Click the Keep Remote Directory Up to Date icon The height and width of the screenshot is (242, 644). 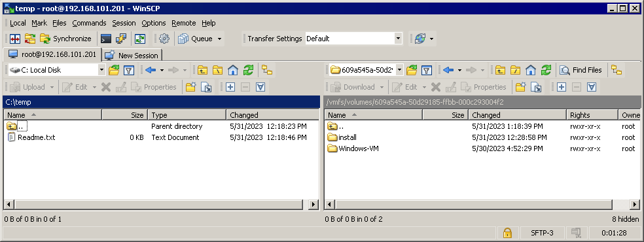(x=30, y=39)
